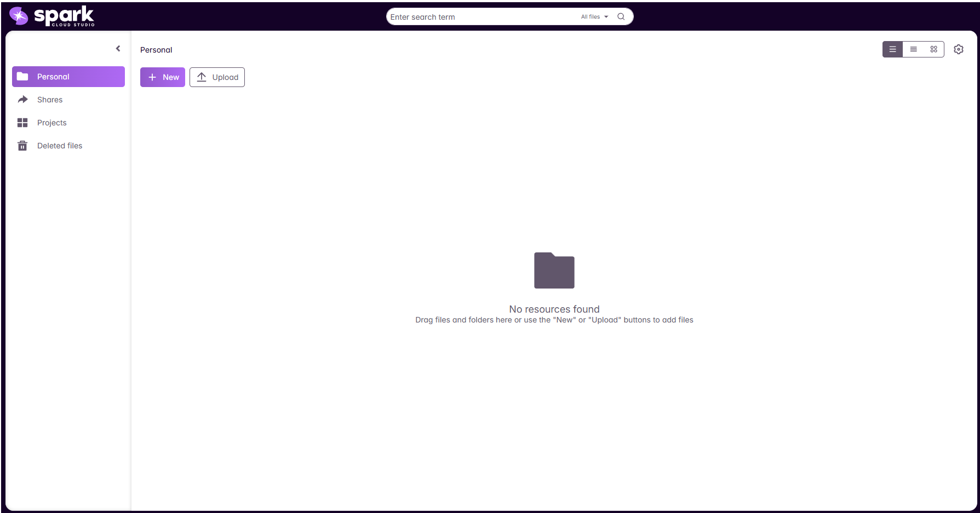Click the trash icon for Deleted files
Image resolution: width=980 pixels, height=513 pixels.
22,146
